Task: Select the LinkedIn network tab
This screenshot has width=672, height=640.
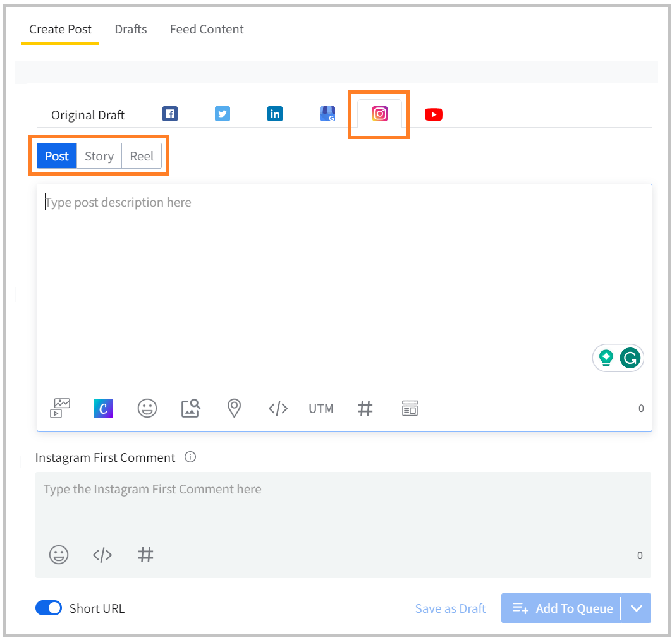Action: (274, 114)
